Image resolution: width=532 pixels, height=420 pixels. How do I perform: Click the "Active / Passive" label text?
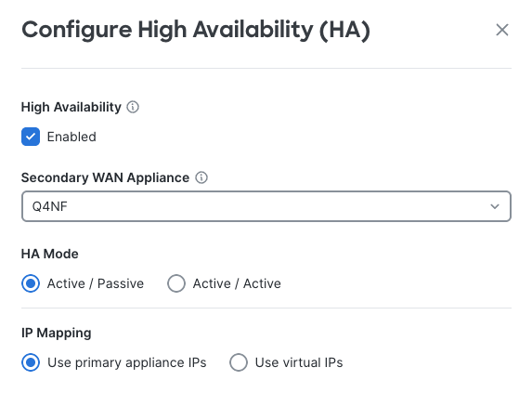pyautogui.click(x=96, y=283)
